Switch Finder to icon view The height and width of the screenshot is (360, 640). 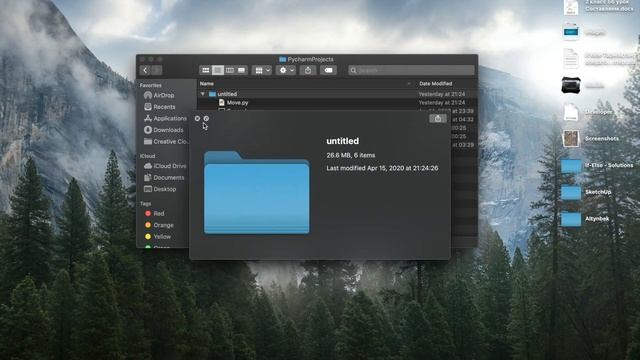point(206,71)
